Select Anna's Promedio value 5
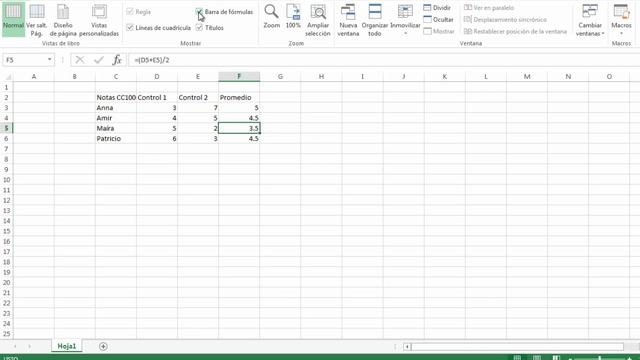The height and width of the screenshot is (360, 640). [x=239, y=108]
